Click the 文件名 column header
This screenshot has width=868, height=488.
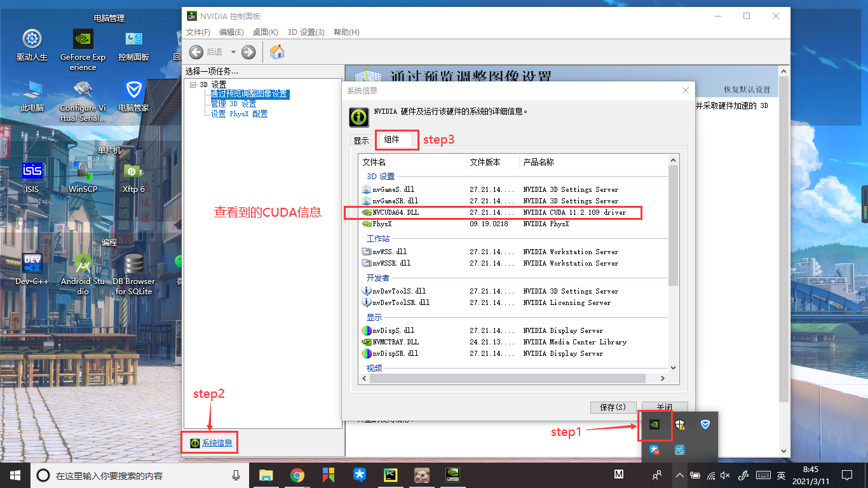click(412, 162)
